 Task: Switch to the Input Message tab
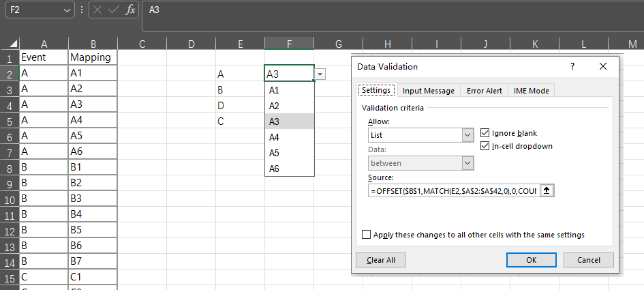click(x=429, y=91)
